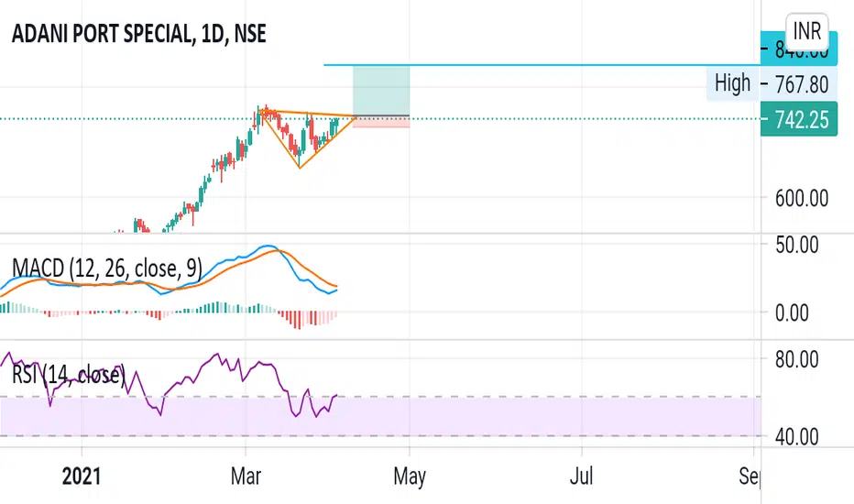Click the 40.00 RSI axis label
The width and height of the screenshot is (854, 504).
(x=797, y=436)
